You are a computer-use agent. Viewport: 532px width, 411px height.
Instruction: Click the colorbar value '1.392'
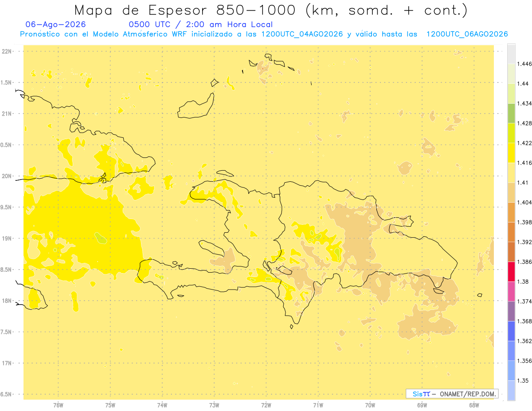[x=524, y=242]
